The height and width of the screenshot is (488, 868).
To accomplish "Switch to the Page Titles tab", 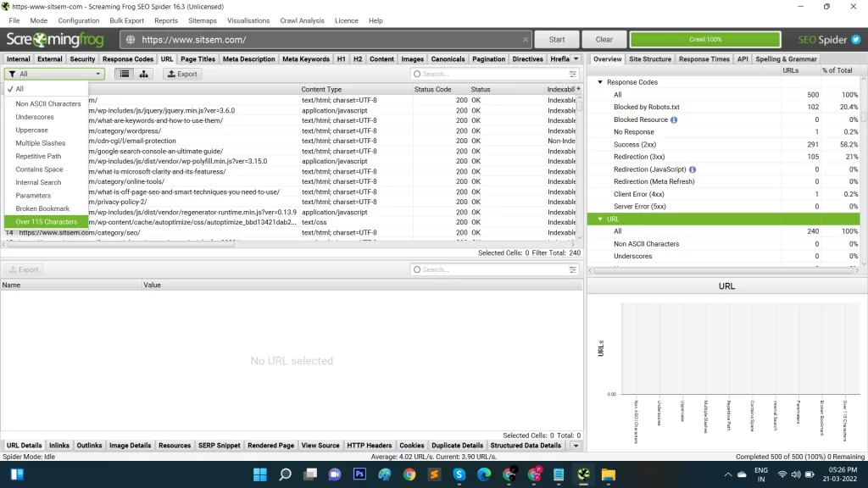I will click(198, 59).
